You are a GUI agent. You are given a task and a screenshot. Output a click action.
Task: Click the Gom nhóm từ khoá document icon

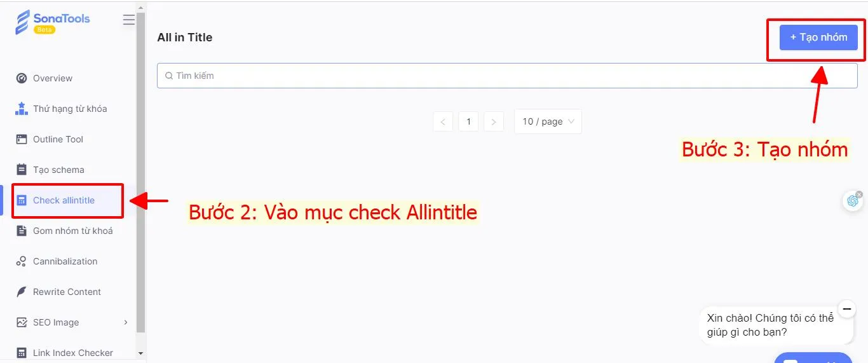22,231
